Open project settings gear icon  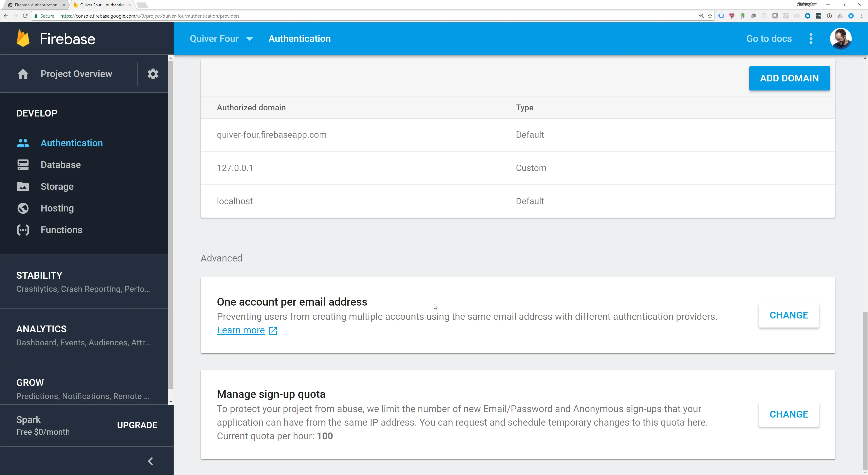tap(153, 74)
